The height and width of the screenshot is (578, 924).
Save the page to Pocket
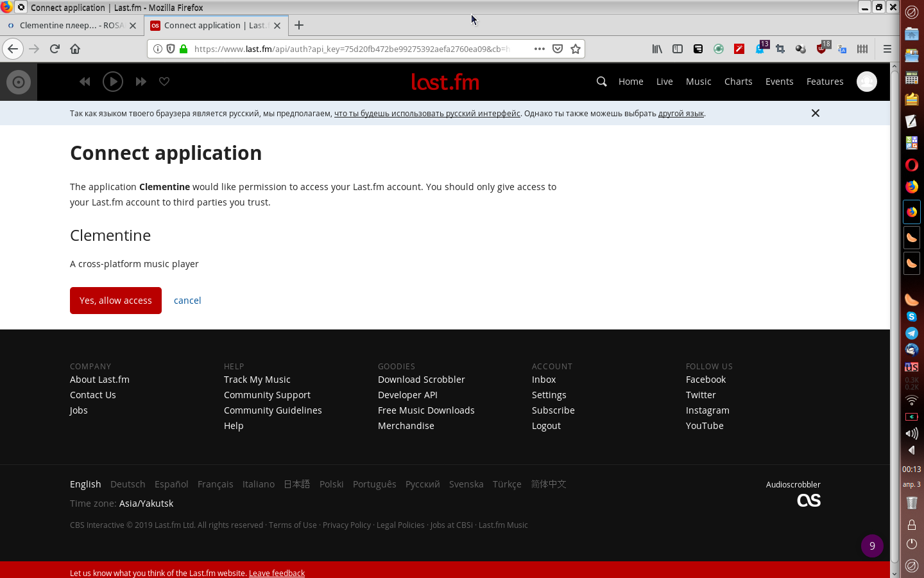click(x=558, y=49)
